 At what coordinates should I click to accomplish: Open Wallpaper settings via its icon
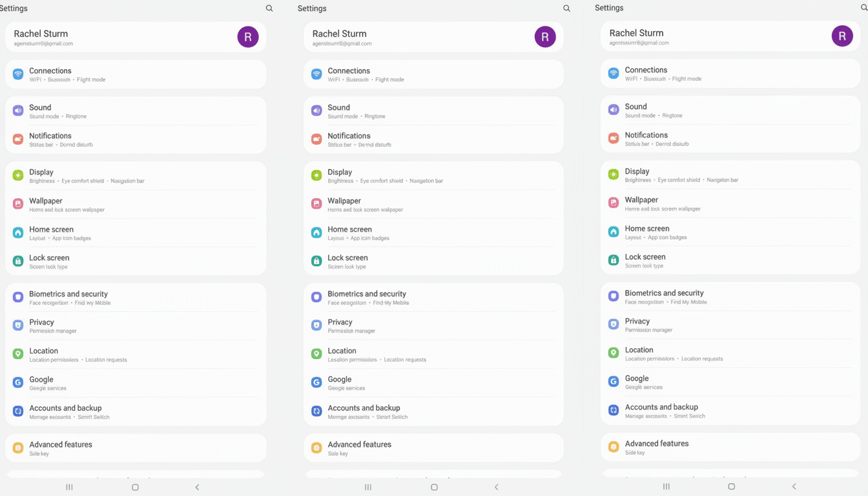coord(17,204)
